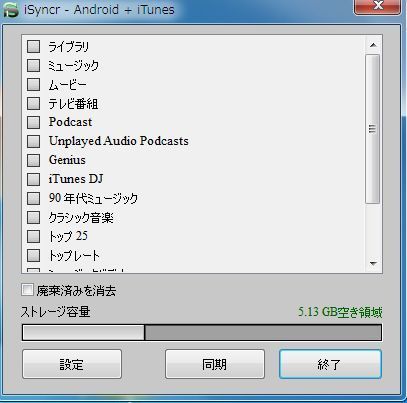Select the ミュージック list label
Screen dimensions: 407x403
pos(73,66)
